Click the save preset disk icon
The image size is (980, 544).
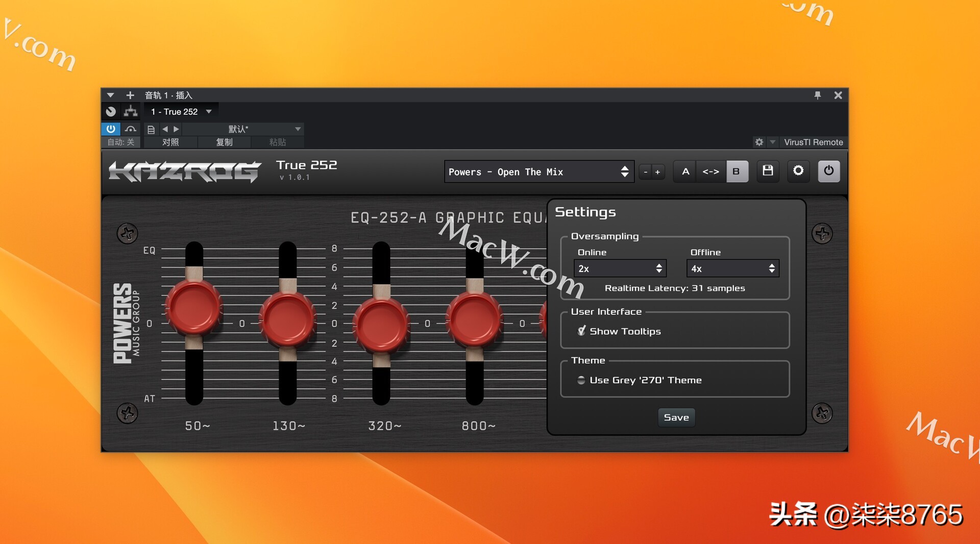pos(768,171)
